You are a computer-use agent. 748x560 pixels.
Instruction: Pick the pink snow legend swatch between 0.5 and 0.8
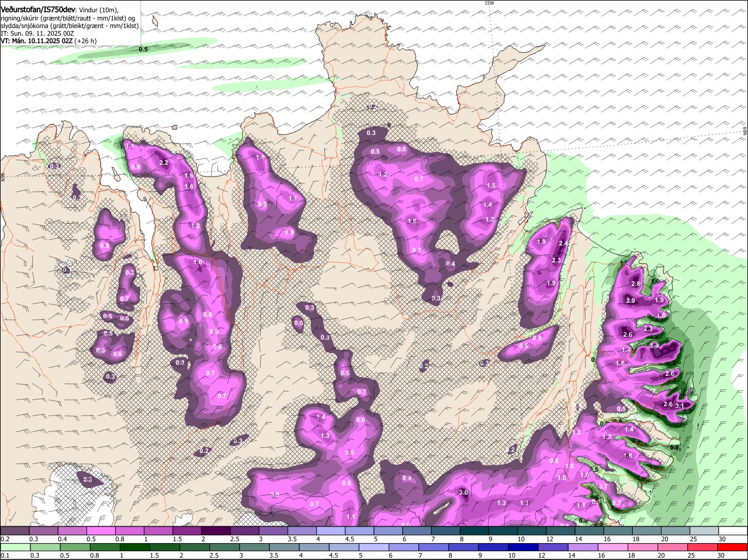click(101, 530)
